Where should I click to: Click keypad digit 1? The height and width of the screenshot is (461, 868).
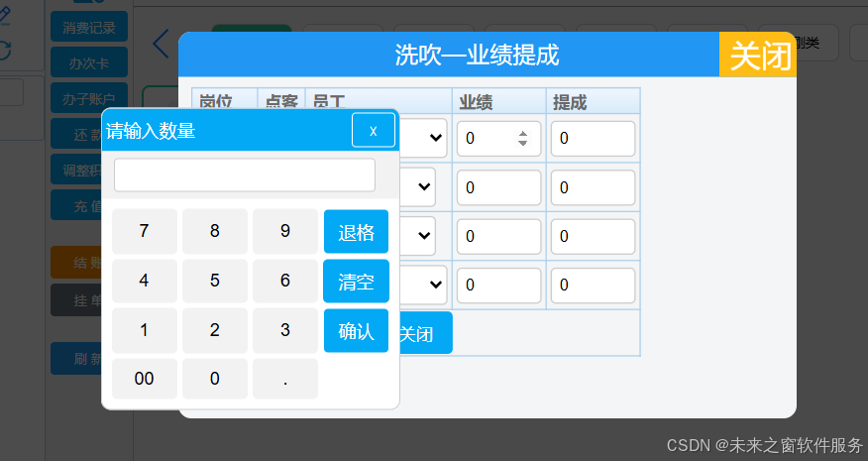(145, 330)
